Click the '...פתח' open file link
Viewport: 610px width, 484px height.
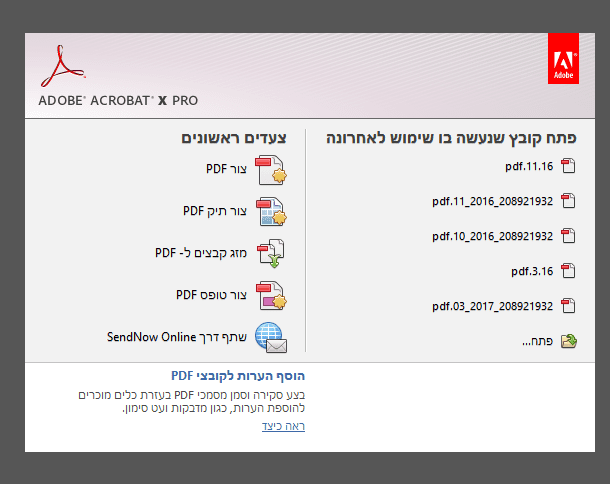click(538, 341)
